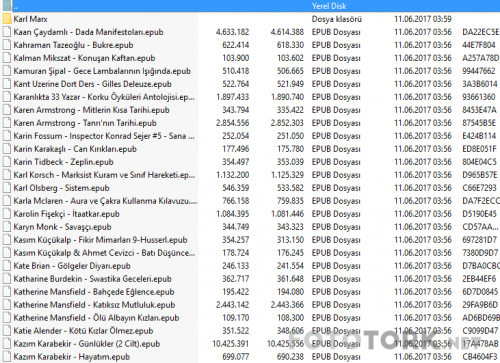Viewport: 500px width, 363px height.
Task: Open the parent directory '..' row
Action: click(250, 6)
